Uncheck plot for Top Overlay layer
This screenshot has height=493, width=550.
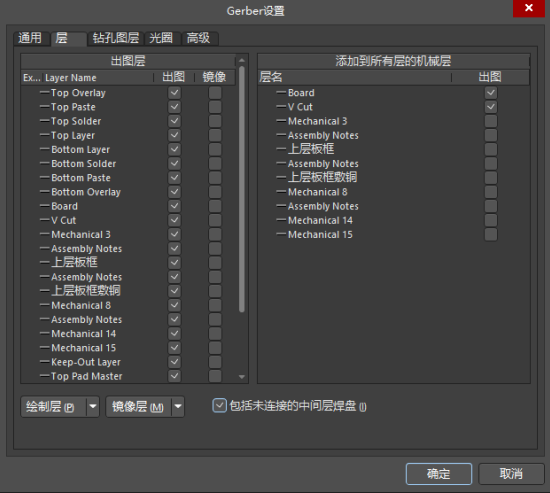point(174,93)
